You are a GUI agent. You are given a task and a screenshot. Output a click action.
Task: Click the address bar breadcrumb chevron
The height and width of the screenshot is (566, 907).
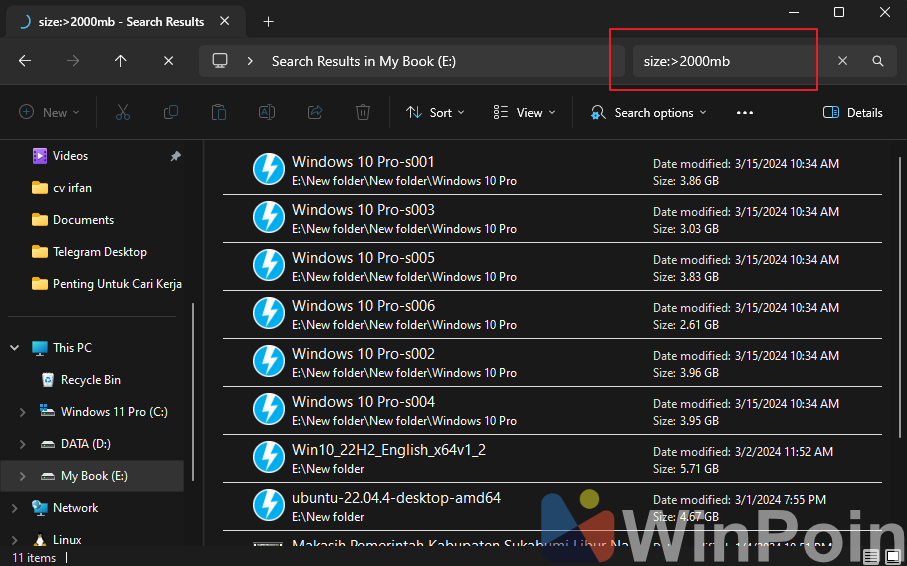tap(250, 61)
